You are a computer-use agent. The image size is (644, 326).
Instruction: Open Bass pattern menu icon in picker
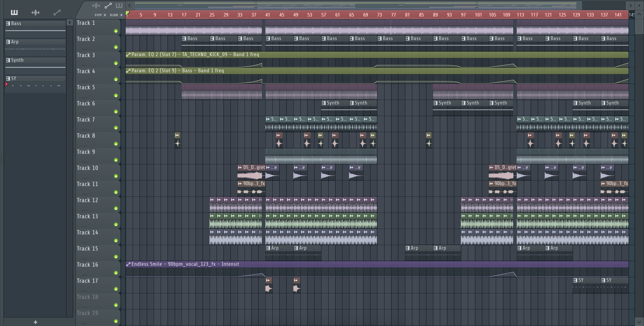(8, 23)
